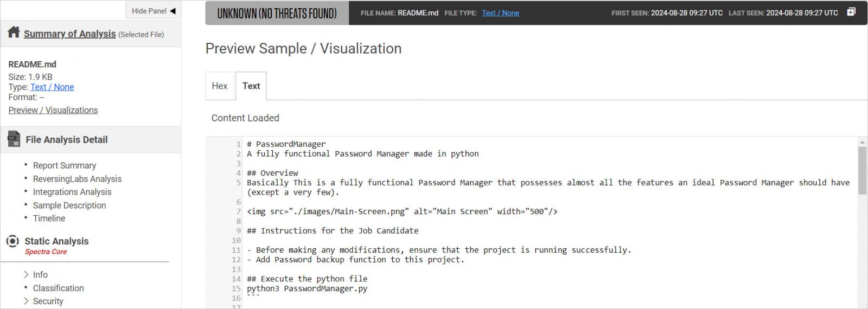This screenshot has height=309, width=868.
Task: Open ReversingLabs Analysis item
Action: pos(77,179)
